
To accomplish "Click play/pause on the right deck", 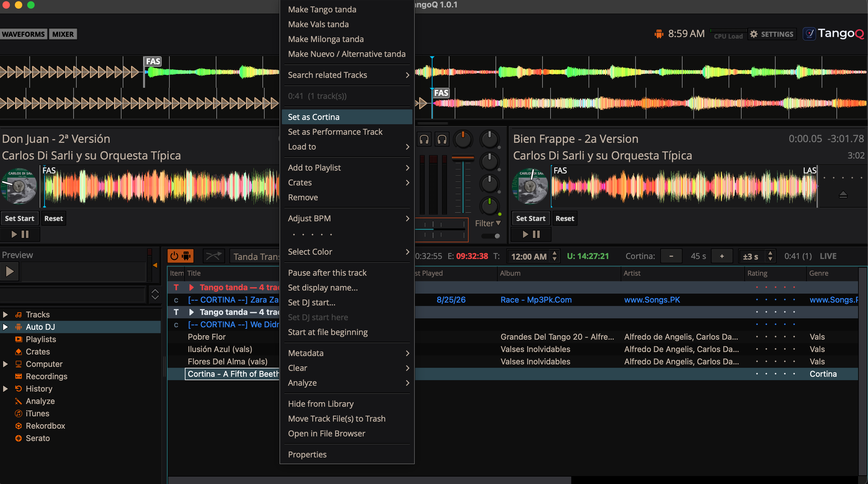I will click(531, 234).
